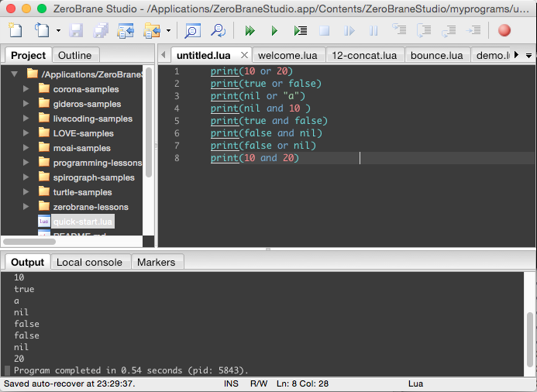The height and width of the screenshot is (392, 537).
Task: Expand the gideros-samples folder
Action: pos(26,104)
